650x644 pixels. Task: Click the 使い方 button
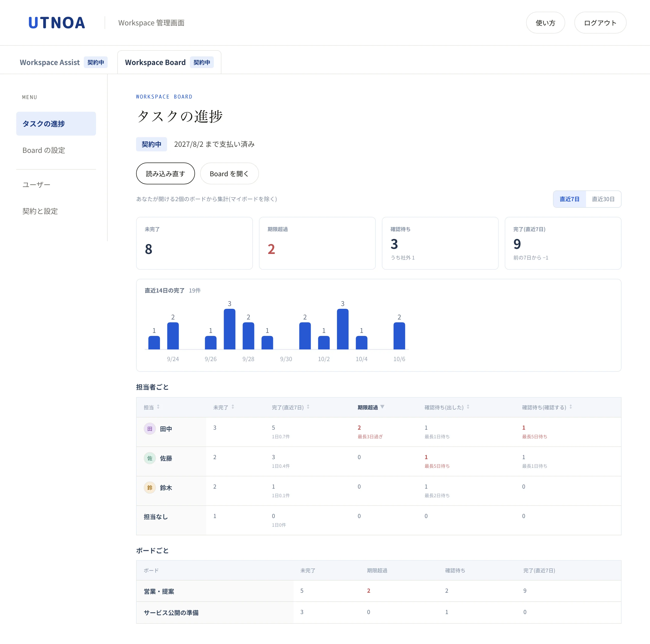click(x=545, y=23)
